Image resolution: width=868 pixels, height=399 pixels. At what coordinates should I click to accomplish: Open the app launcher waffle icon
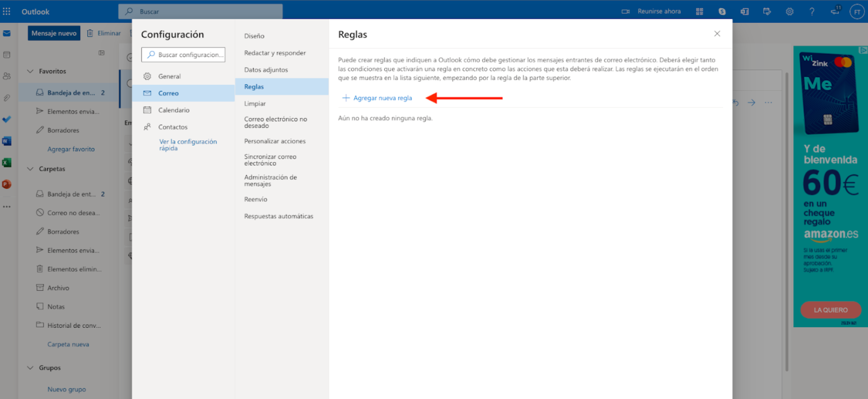coord(7,11)
